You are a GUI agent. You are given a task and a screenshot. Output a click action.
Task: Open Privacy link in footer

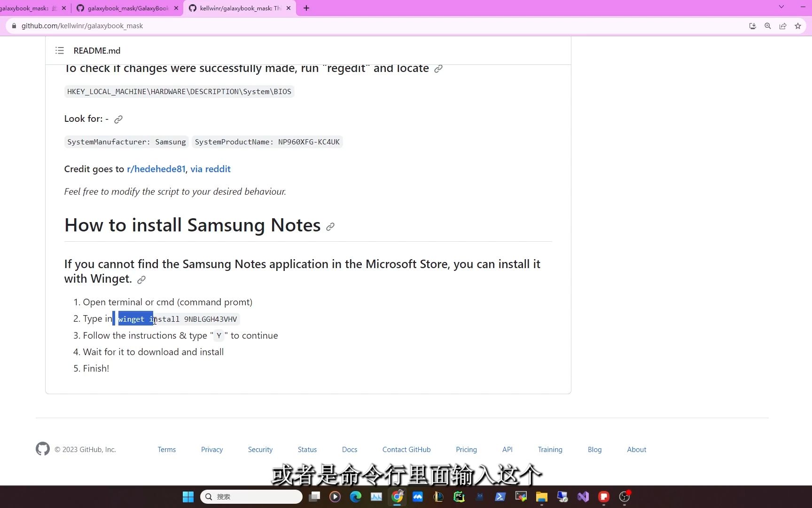(x=212, y=450)
